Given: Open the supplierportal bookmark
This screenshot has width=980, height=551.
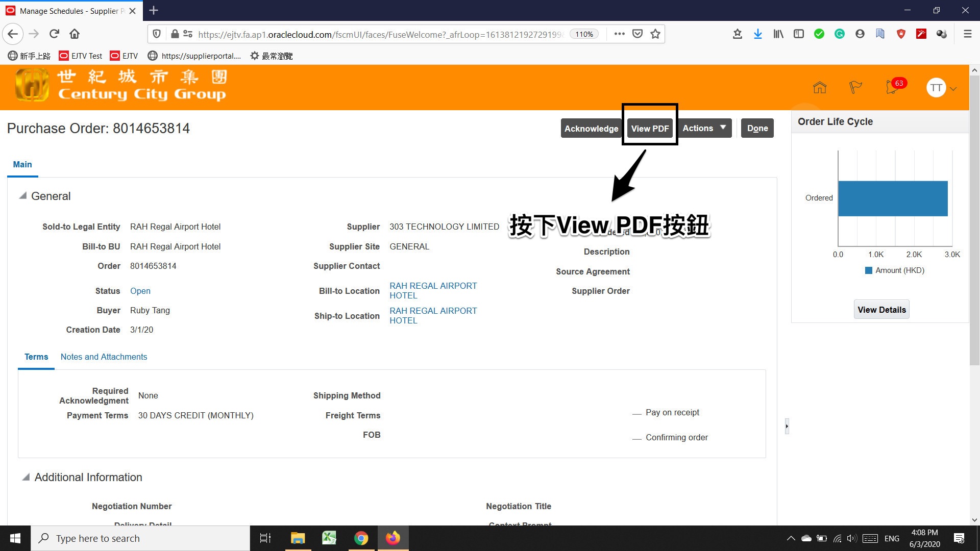Looking at the screenshot, I should pyautogui.click(x=194, y=56).
